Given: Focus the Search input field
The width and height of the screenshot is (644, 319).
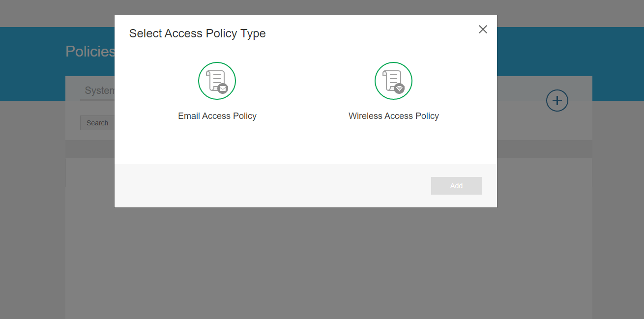Looking at the screenshot, I should click(x=97, y=123).
